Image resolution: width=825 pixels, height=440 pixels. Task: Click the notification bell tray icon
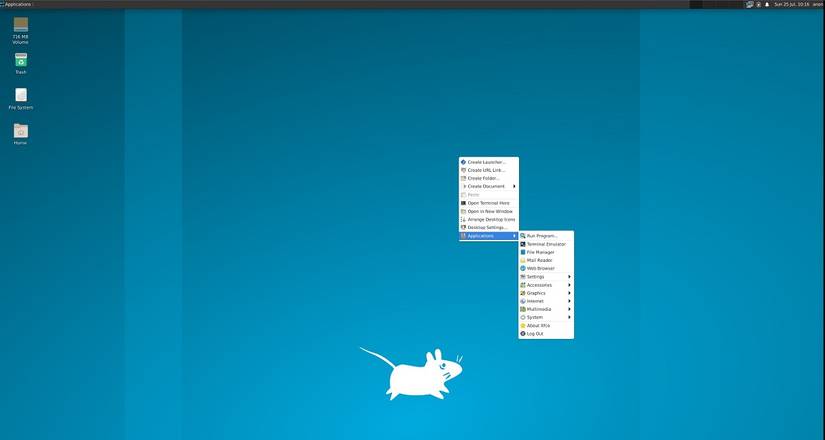click(x=767, y=4)
